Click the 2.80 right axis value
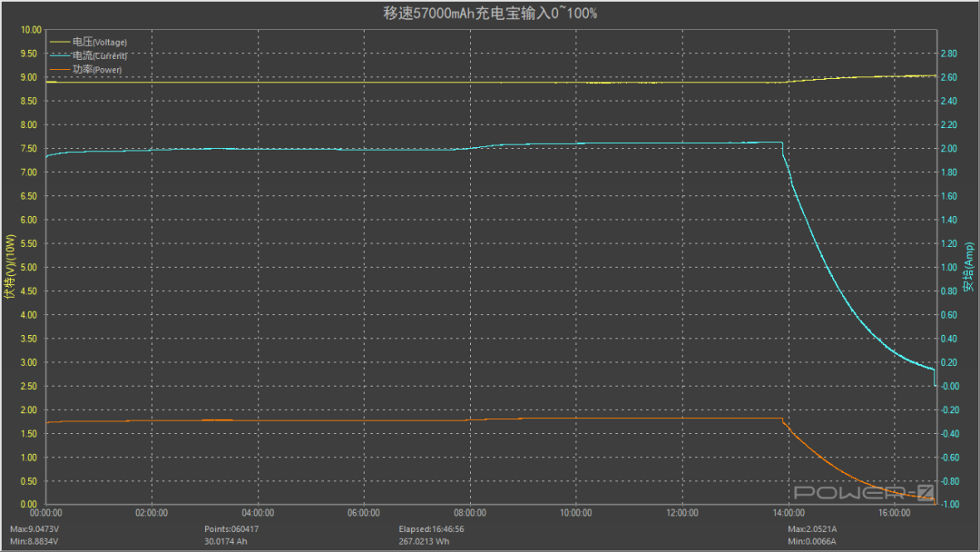This screenshot has width=980, height=552. click(x=949, y=54)
